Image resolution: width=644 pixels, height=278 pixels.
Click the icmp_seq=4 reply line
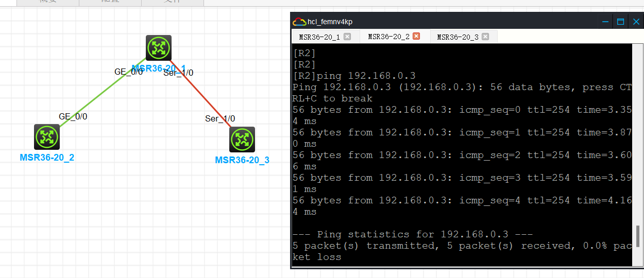pyautogui.click(x=462, y=206)
